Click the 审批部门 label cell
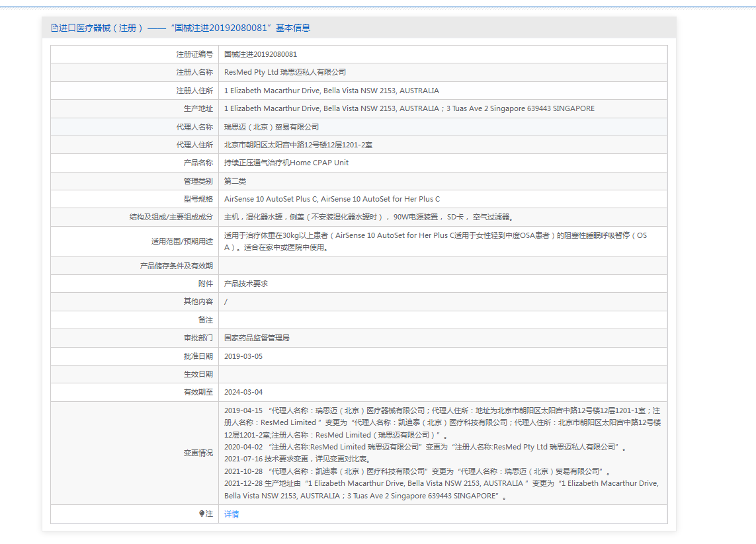 click(134, 338)
